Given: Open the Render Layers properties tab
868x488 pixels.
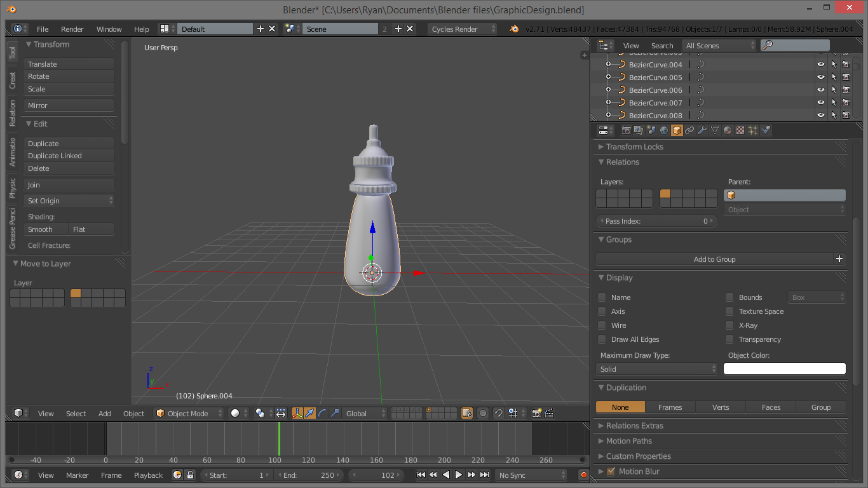Looking at the screenshot, I should pos(639,130).
